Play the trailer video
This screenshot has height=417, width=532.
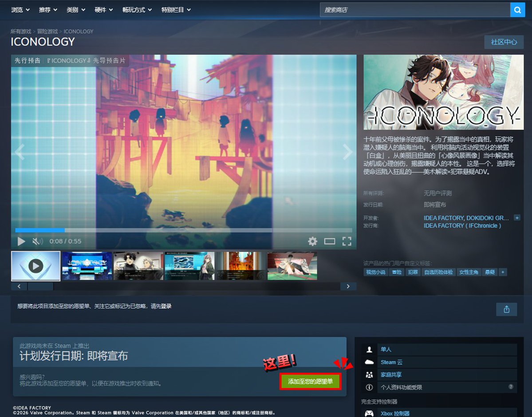(x=21, y=241)
